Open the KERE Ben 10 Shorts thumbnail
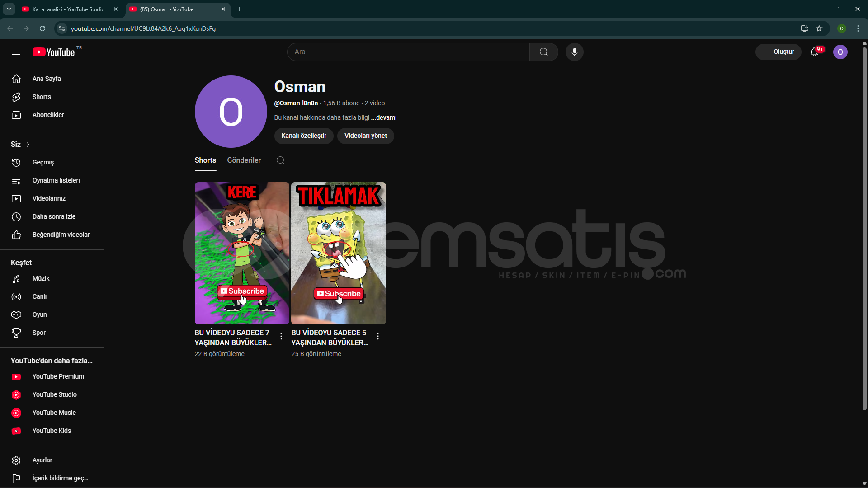Screen dimensions: 868x488 pos(242,253)
